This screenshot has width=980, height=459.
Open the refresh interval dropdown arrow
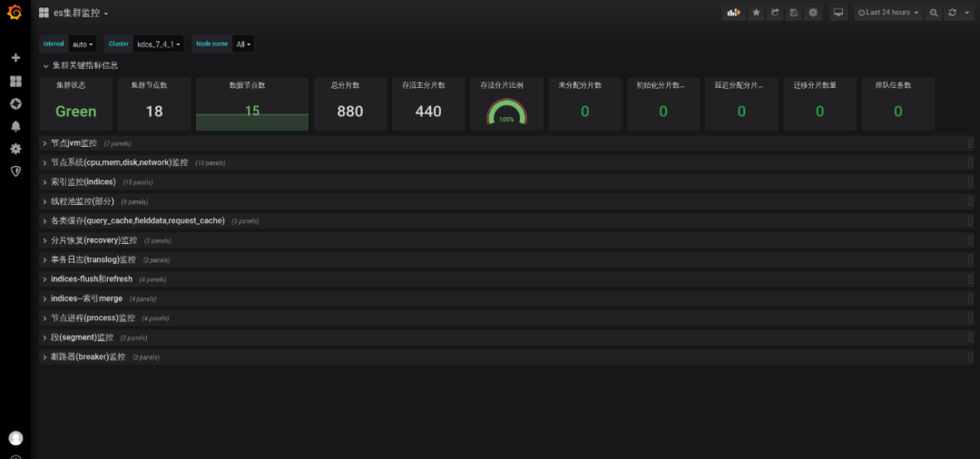point(967,13)
